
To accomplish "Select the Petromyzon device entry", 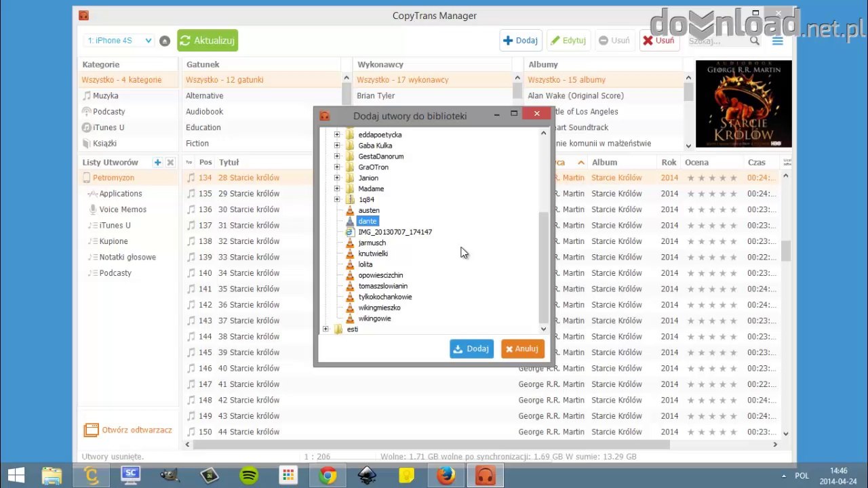I will pyautogui.click(x=113, y=178).
